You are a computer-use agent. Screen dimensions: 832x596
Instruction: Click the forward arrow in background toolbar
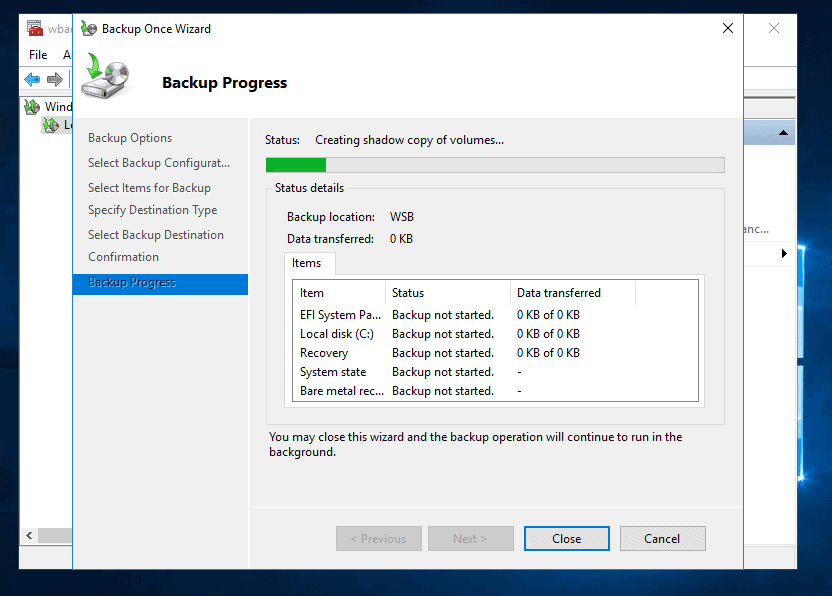click(55, 79)
